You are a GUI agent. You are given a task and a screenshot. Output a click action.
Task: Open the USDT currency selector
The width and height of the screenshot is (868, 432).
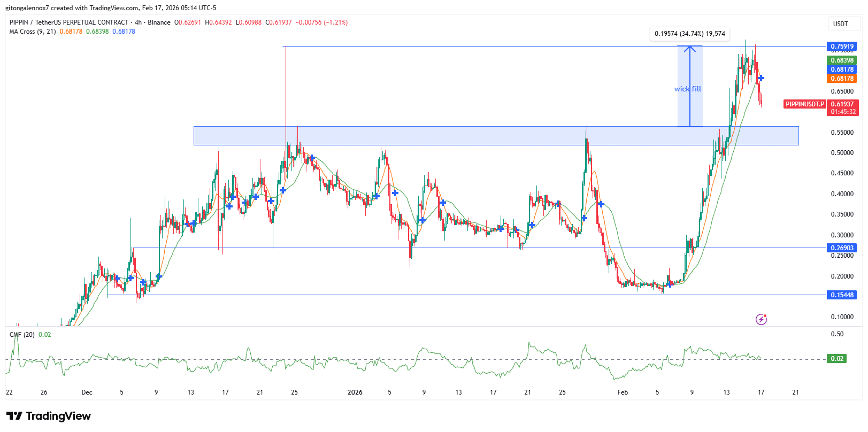coord(840,24)
